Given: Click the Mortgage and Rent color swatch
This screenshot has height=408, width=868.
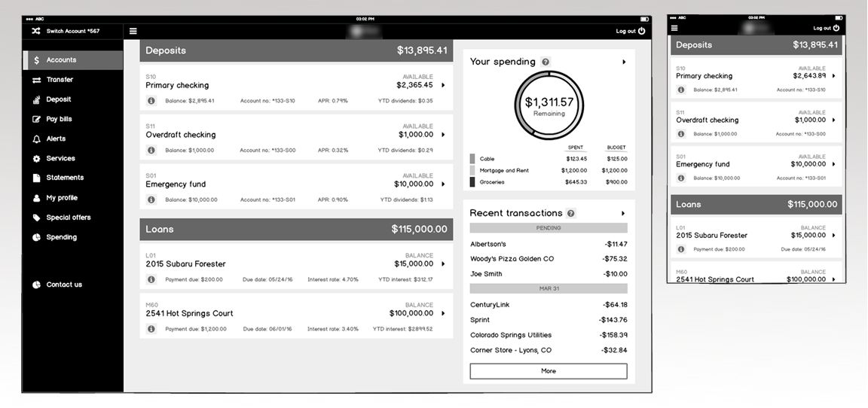Looking at the screenshot, I should (472, 170).
